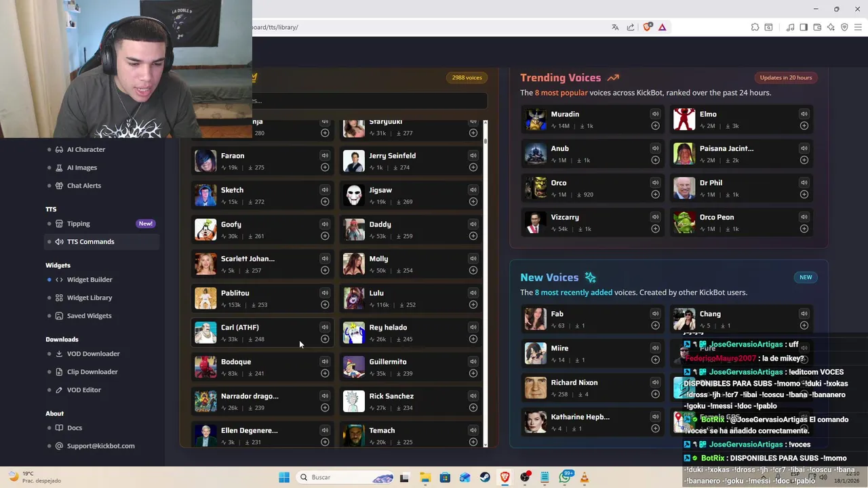This screenshot has width=868, height=488.
Task: Add the Molly voice using its plus icon
Action: [473, 270]
